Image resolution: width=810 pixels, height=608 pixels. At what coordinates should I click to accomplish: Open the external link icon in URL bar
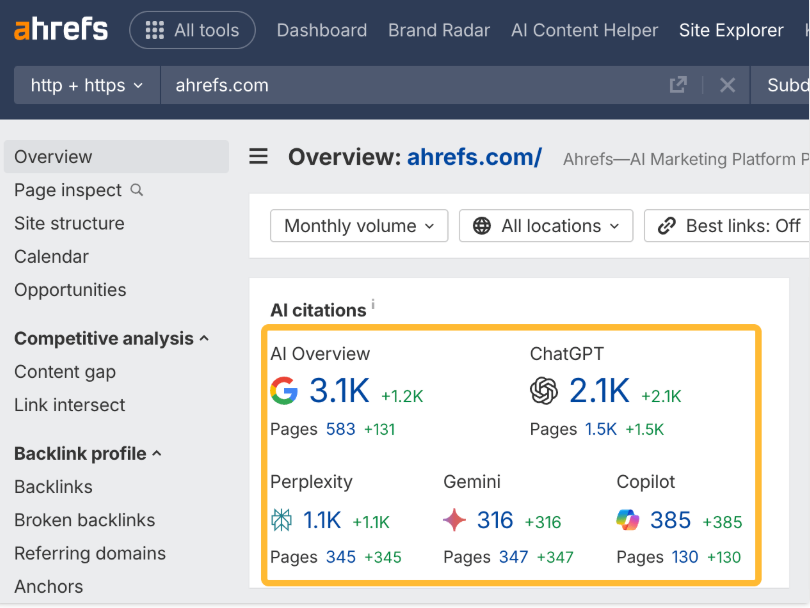click(x=678, y=85)
